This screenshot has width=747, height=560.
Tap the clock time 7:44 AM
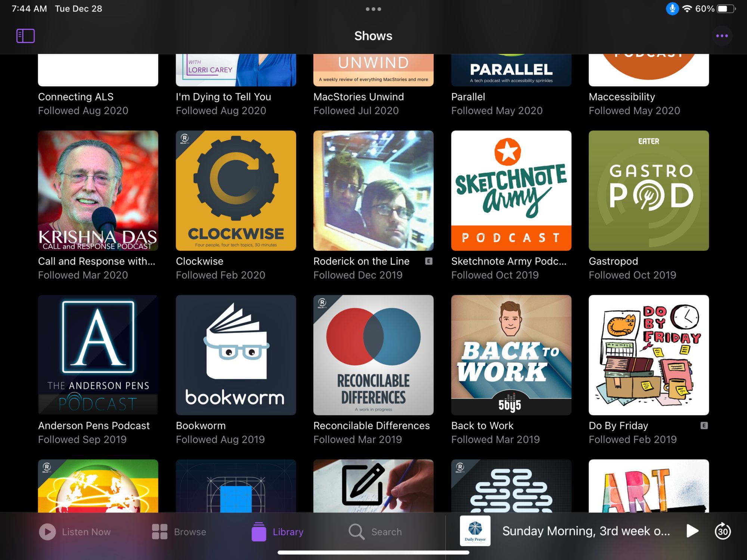pyautogui.click(x=29, y=9)
